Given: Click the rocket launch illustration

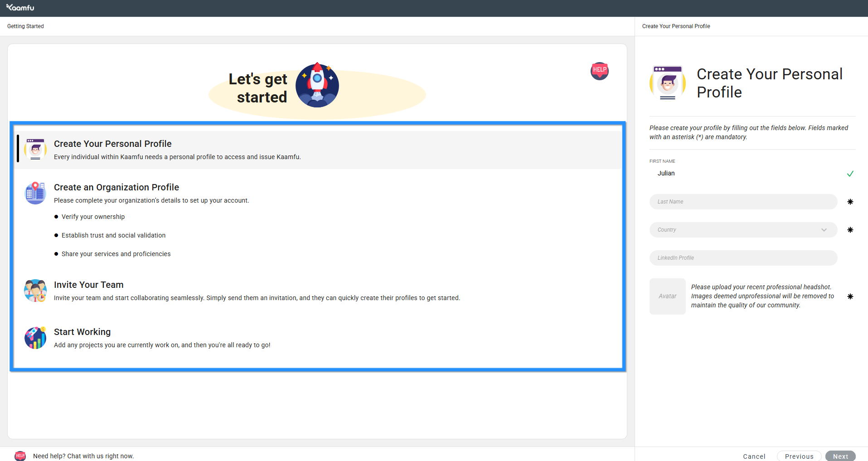Looking at the screenshot, I should pos(317,85).
